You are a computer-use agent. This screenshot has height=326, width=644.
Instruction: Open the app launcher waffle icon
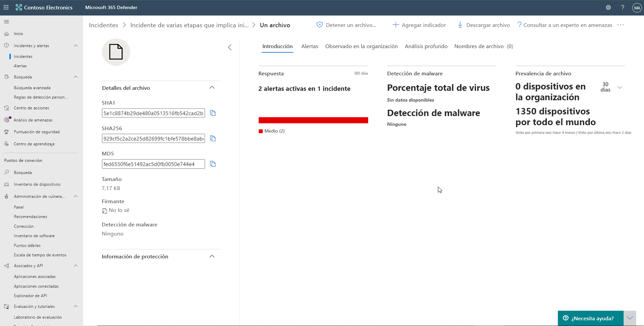tap(6, 7)
